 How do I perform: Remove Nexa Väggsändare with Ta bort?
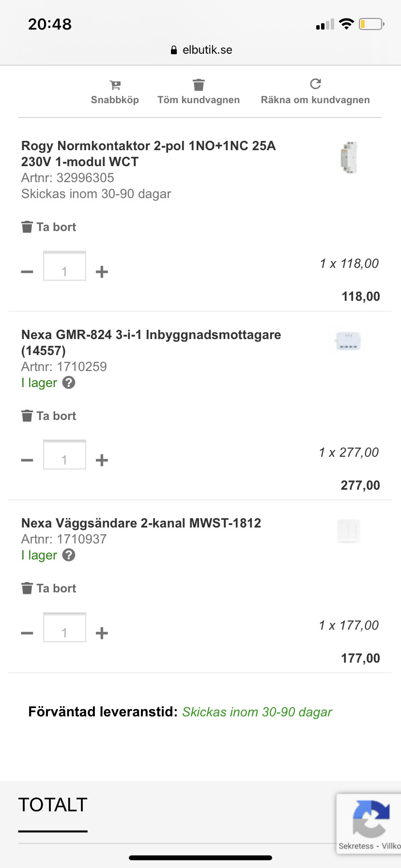49,589
